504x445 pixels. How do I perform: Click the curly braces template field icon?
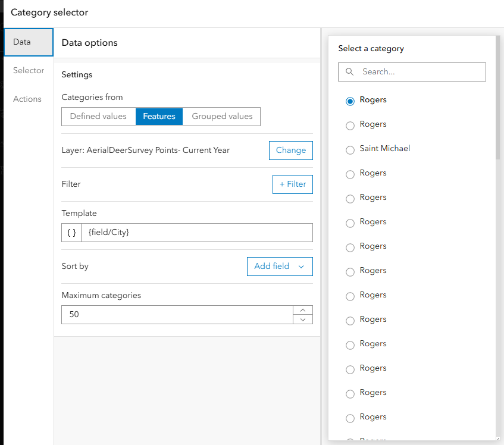tap(71, 233)
